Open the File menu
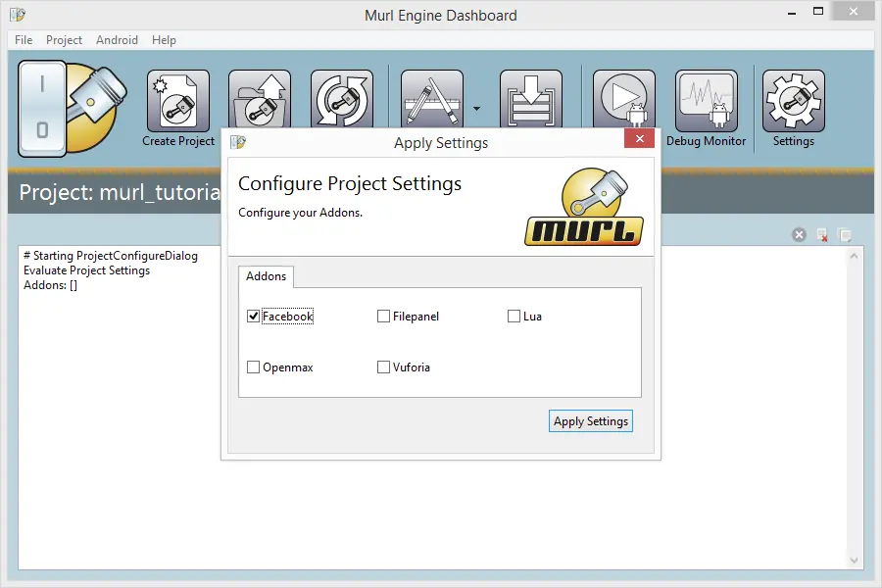 [x=24, y=40]
